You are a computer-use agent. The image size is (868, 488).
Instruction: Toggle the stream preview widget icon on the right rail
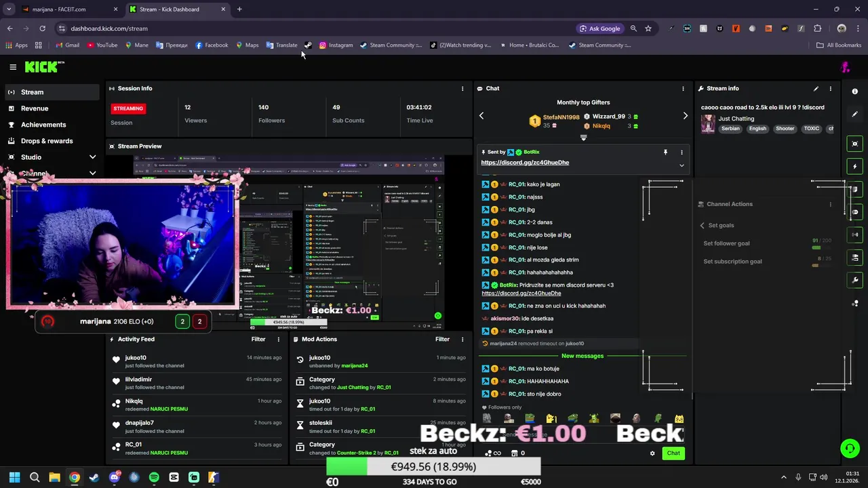click(855, 144)
